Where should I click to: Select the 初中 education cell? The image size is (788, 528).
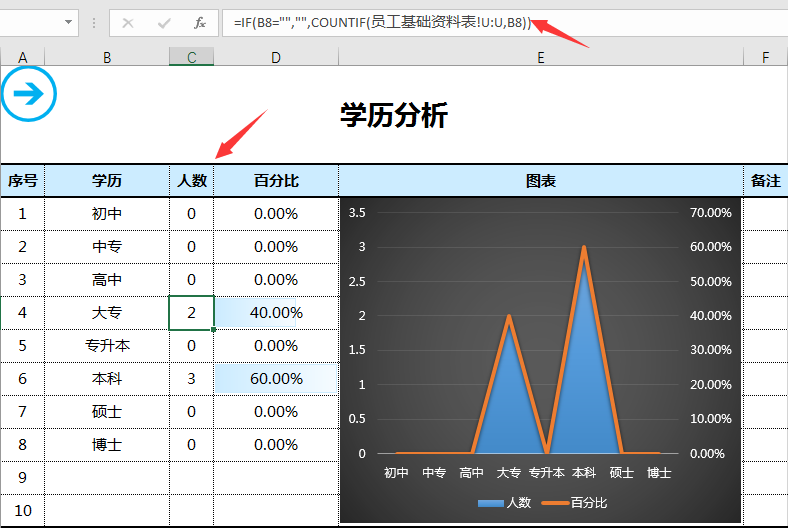107,214
